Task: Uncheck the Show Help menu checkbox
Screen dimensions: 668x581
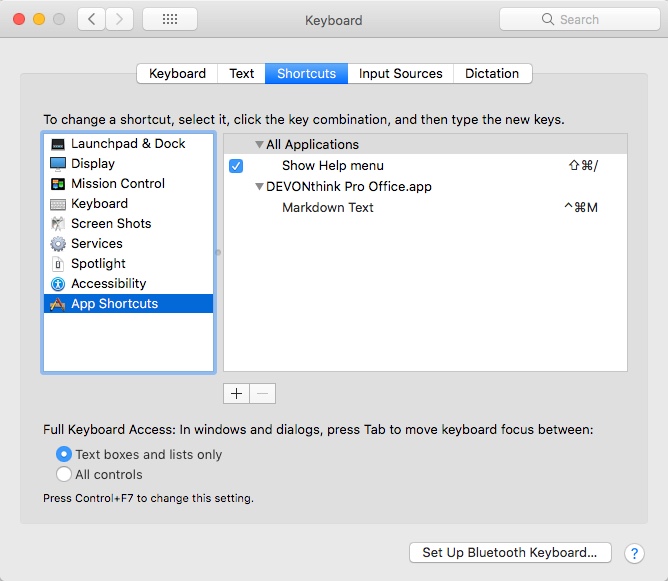Action: coord(236,166)
